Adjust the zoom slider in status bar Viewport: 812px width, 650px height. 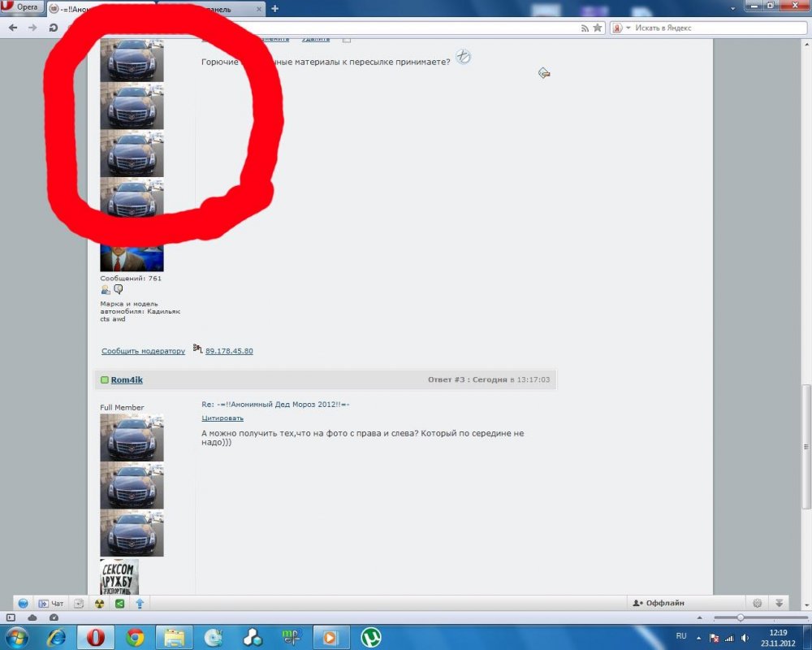740,617
